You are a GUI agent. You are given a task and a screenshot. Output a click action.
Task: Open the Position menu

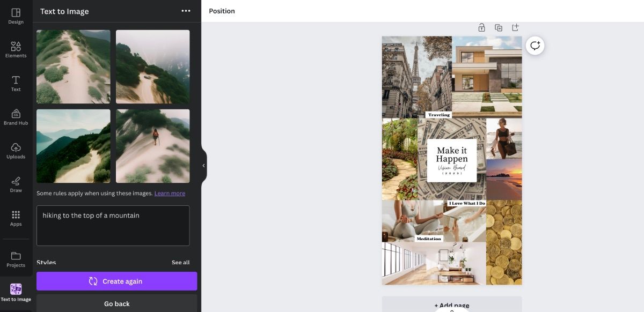pyautogui.click(x=222, y=10)
